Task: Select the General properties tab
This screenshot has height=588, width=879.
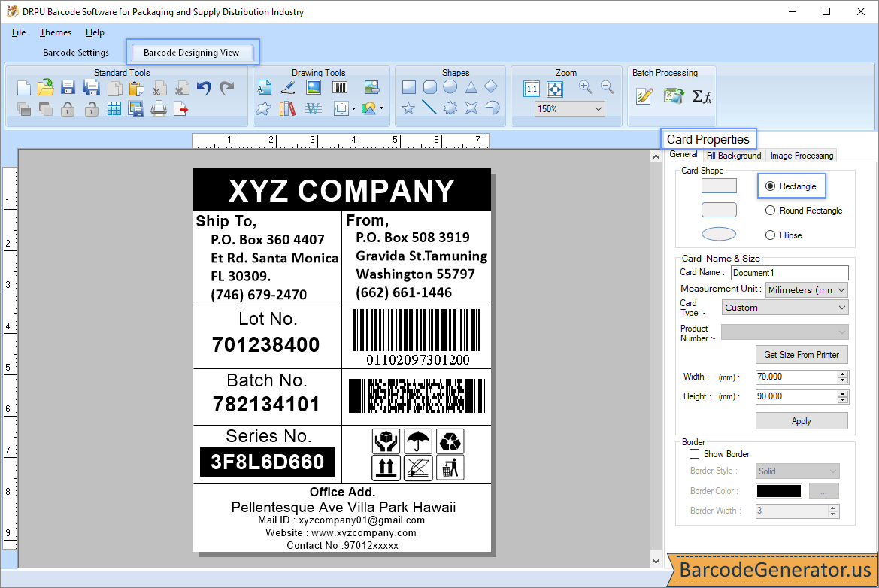Action: (x=683, y=154)
